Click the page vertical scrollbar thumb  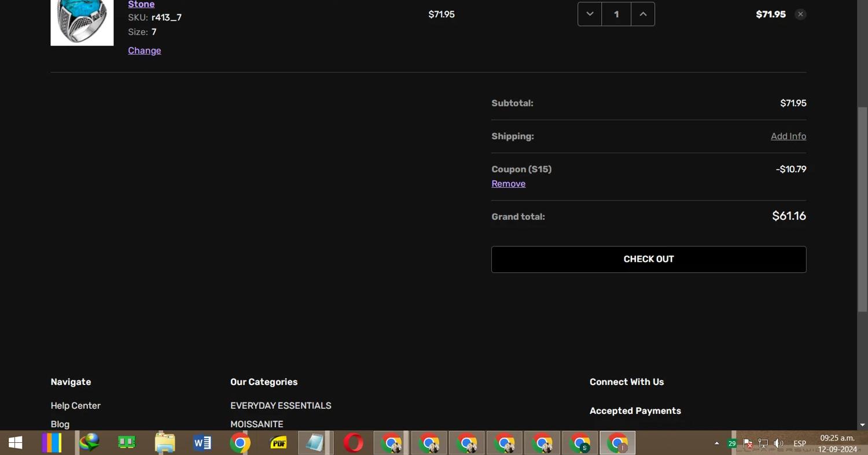tap(862, 208)
